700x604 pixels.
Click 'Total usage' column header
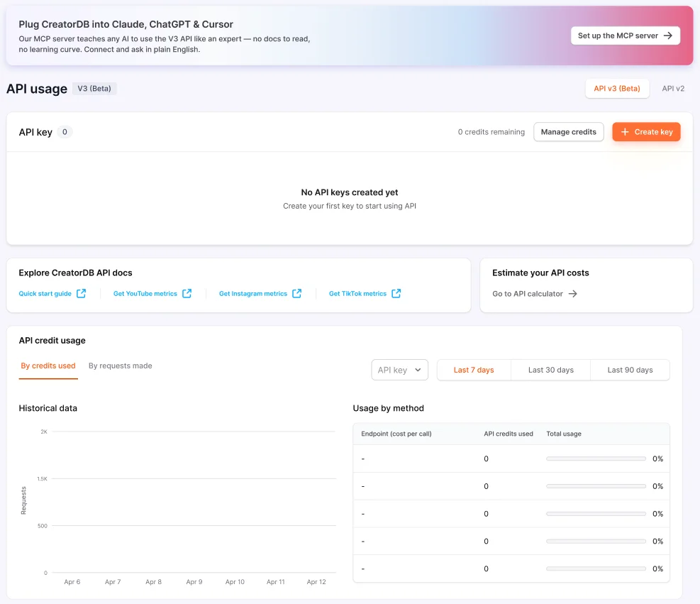[x=564, y=434]
